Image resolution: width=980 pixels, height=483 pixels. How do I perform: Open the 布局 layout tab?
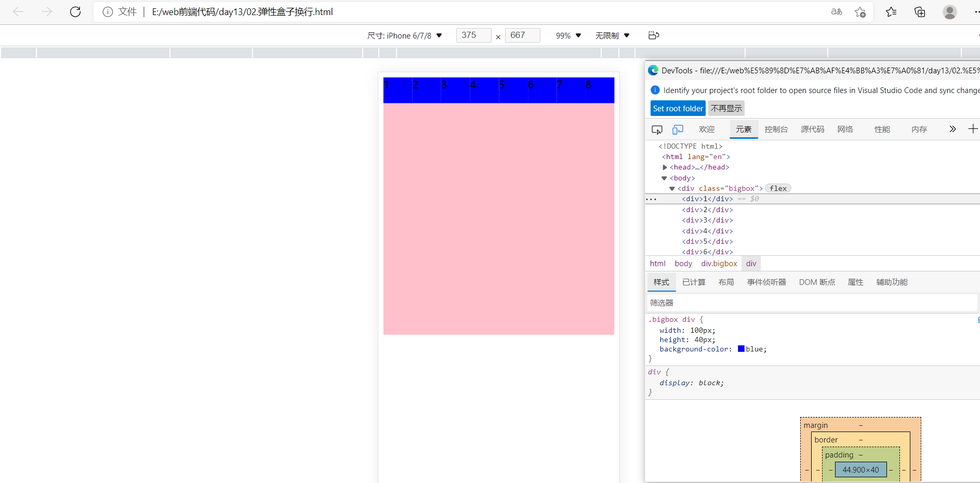tap(726, 282)
